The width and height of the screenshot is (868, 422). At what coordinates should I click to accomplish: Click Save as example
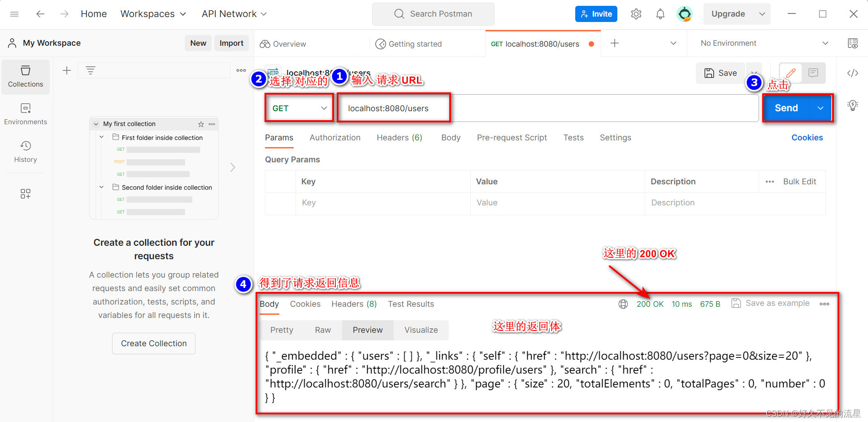tap(771, 304)
